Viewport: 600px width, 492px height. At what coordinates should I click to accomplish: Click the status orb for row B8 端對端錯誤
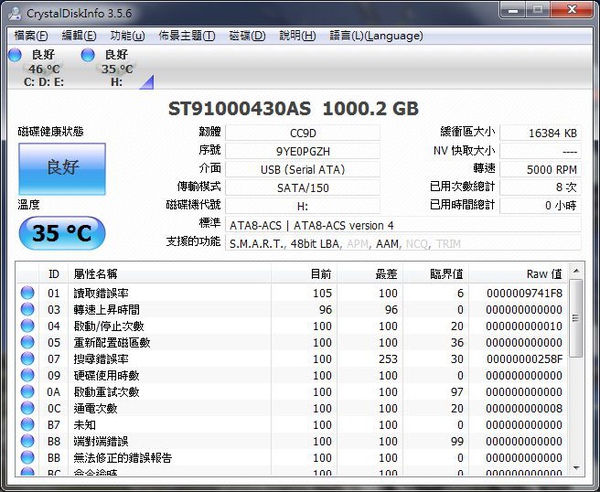coord(27,441)
